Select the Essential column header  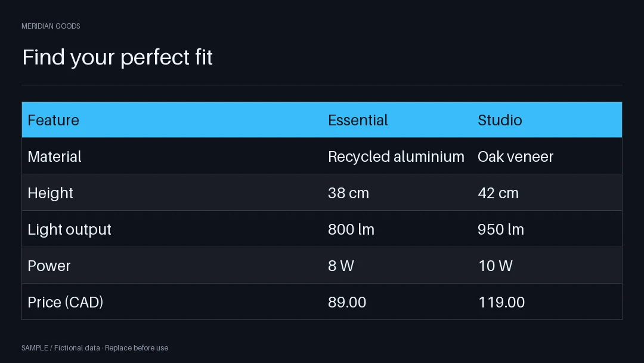tap(358, 120)
